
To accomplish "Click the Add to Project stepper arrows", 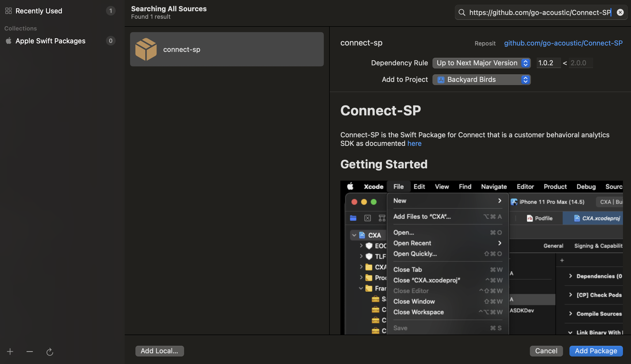I will pyautogui.click(x=525, y=79).
